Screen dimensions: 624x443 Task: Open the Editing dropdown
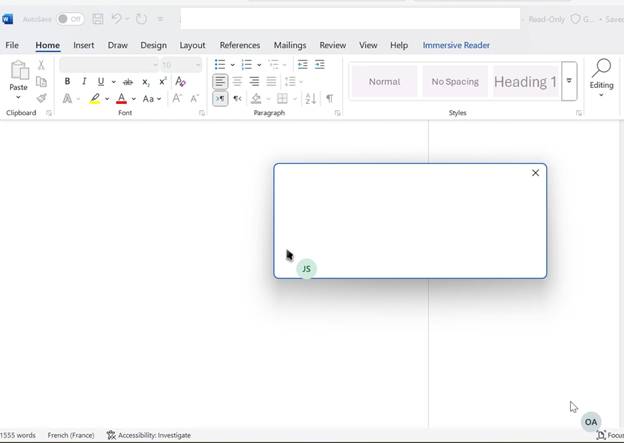click(601, 78)
